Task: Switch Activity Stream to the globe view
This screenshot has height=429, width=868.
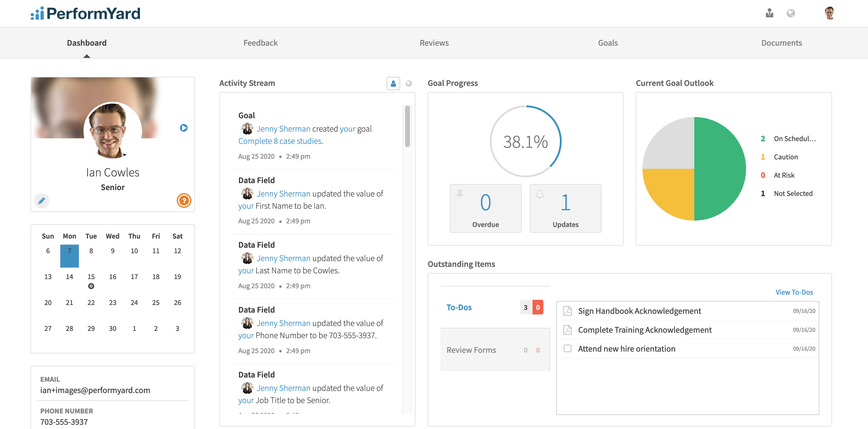Action: point(408,83)
